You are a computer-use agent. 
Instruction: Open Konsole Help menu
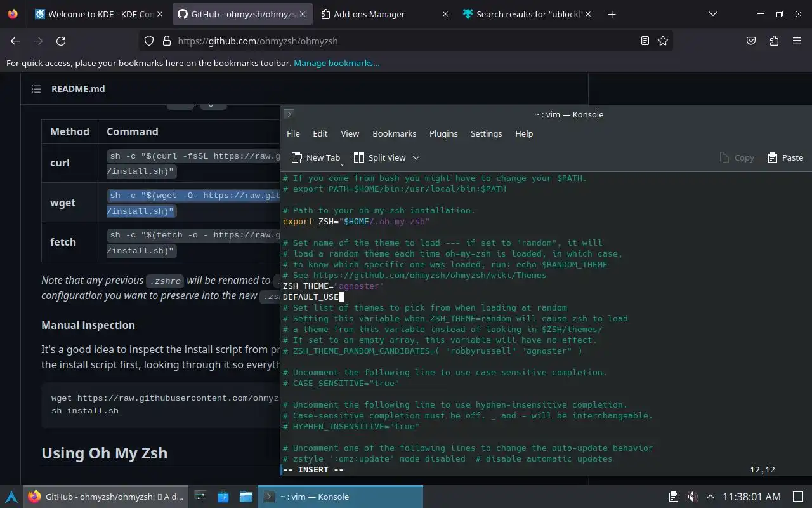(524, 133)
